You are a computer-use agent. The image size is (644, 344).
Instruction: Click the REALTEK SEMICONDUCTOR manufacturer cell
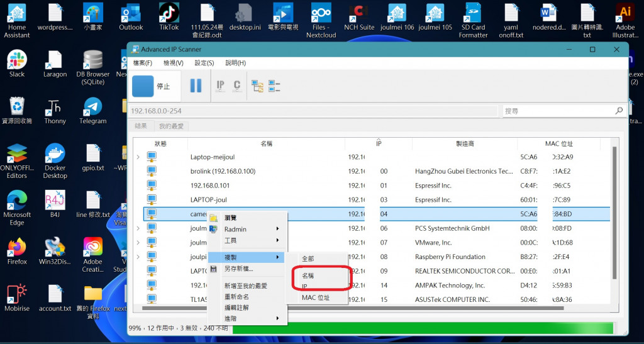465,271
